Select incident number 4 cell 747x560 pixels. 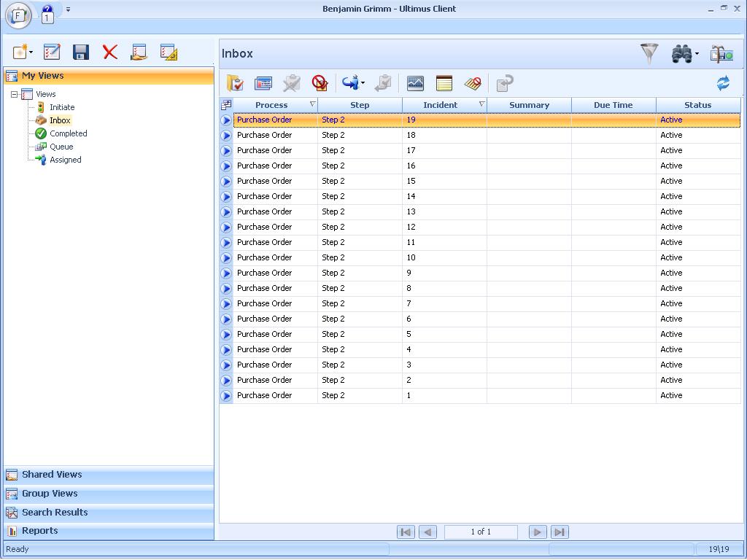pyautogui.click(x=444, y=349)
